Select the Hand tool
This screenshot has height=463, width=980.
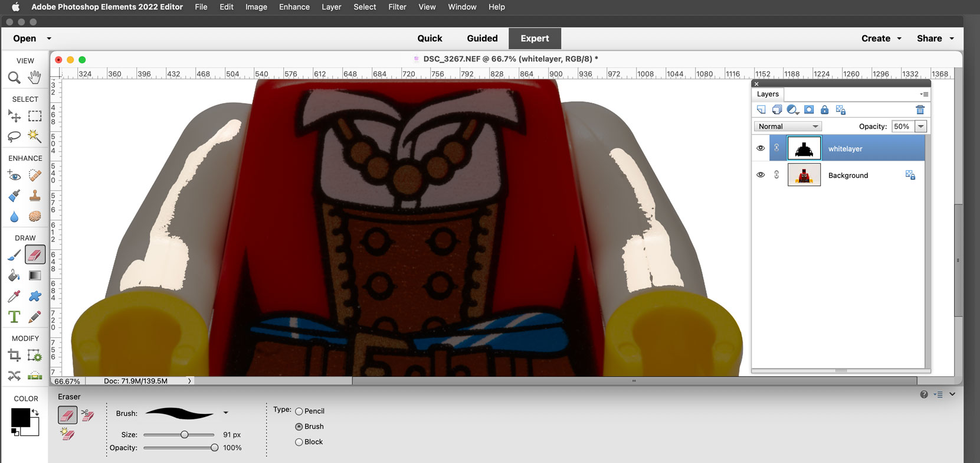tap(35, 77)
